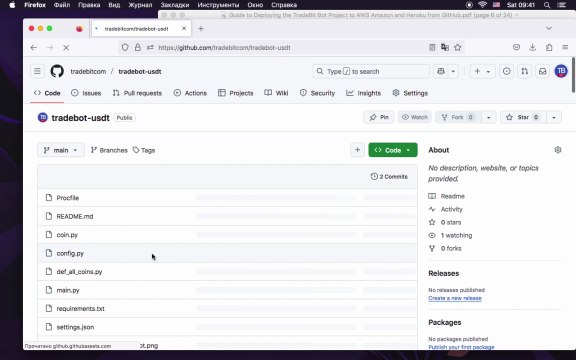This screenshot has height=360, width=576.
Task: Click the add file plus button
Action: pos(357,150)
